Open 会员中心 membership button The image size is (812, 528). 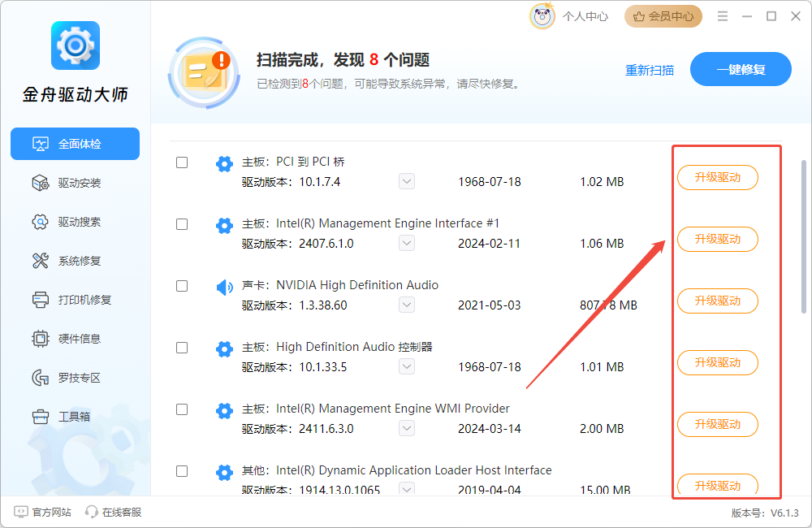[663, 16]
